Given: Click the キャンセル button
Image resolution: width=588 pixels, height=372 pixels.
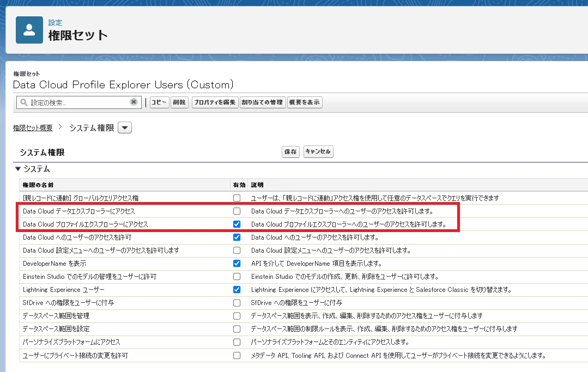Looking at the screenshot, I should coord(318,151).
